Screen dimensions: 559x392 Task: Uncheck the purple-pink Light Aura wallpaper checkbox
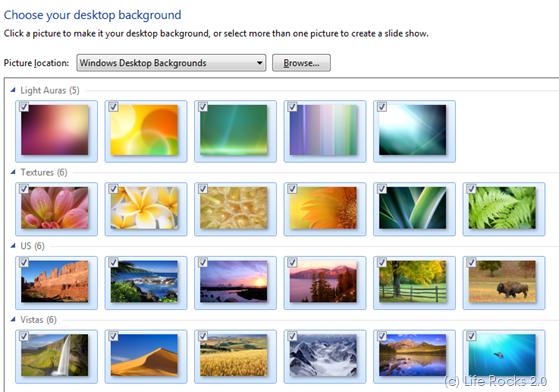[24, 106]
